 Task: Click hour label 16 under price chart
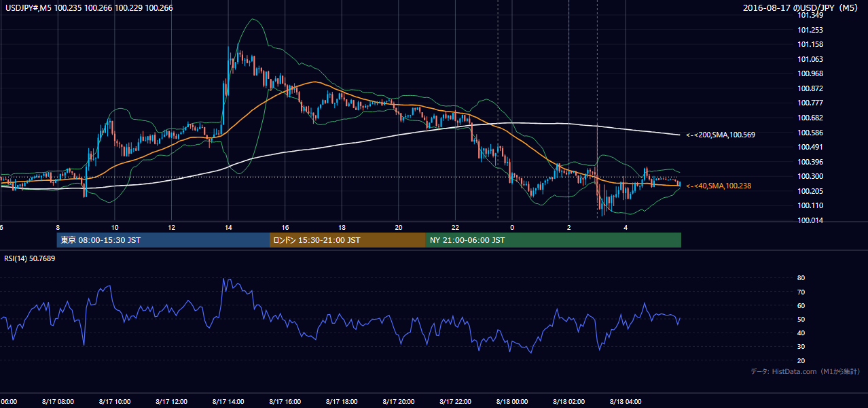[285, 228]
